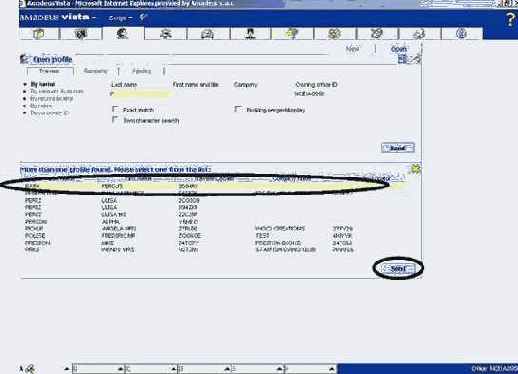Expand the Amadeus Vista header dropdown arrow
Screen dimensions: 518x374
pos(93,17)
